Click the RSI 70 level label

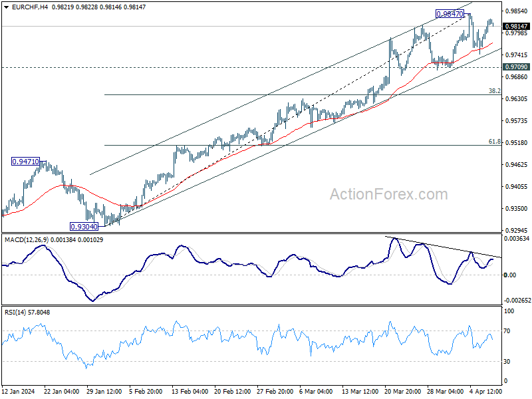coord(507,331)
